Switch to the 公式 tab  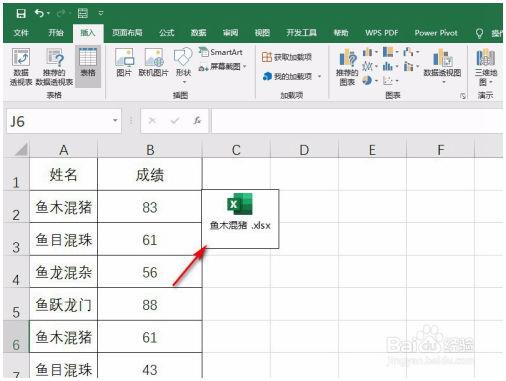point(166,33)
